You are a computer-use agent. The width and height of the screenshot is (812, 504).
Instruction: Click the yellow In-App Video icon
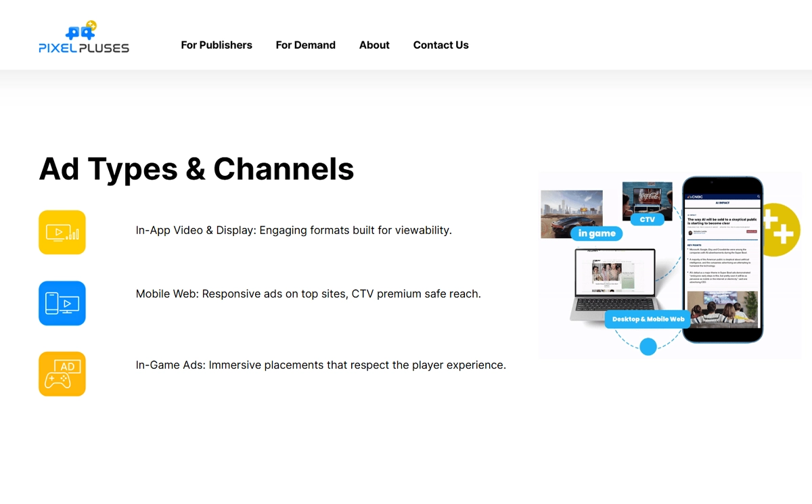(62, 233)
